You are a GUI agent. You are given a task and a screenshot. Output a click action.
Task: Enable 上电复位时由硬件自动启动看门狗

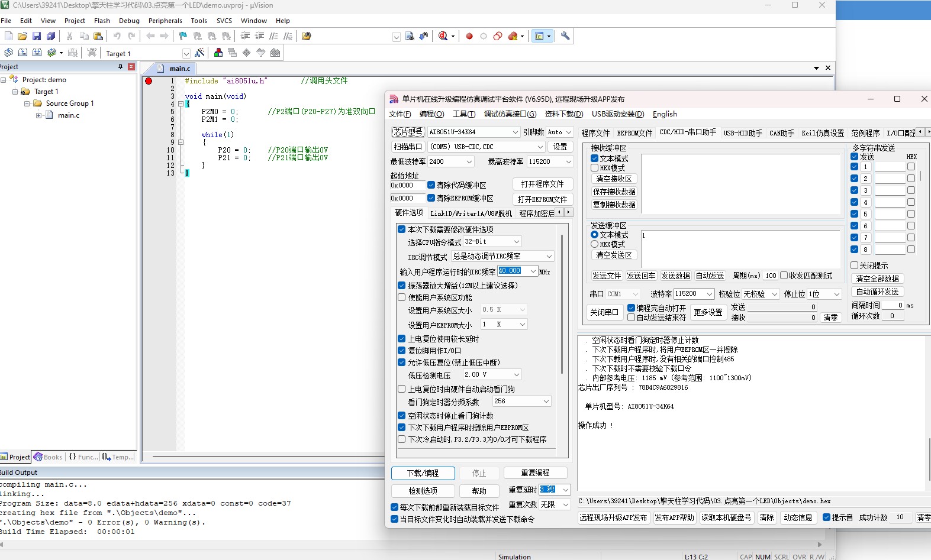[x=401, y=389]
